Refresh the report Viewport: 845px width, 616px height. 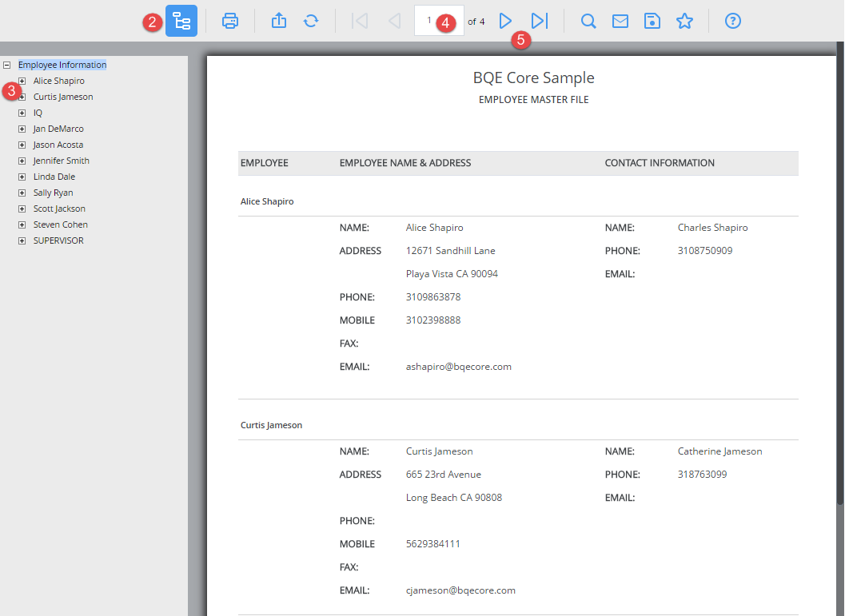click(x=311, y=21)
